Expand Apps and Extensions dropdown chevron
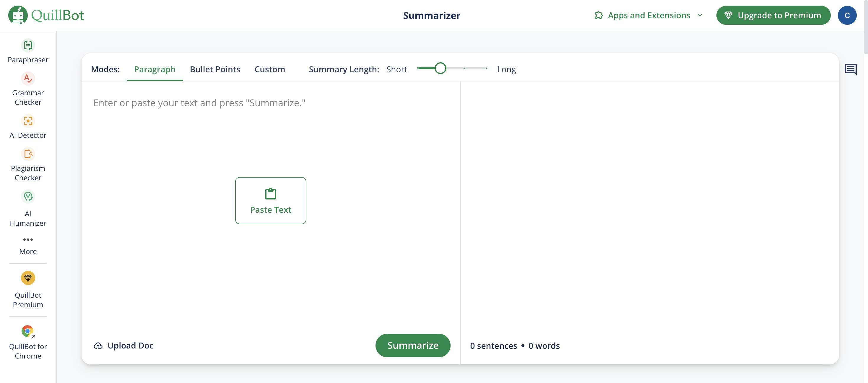Image resolution: width=868 pixels, height=383 pixels. [x=700, y=15]
